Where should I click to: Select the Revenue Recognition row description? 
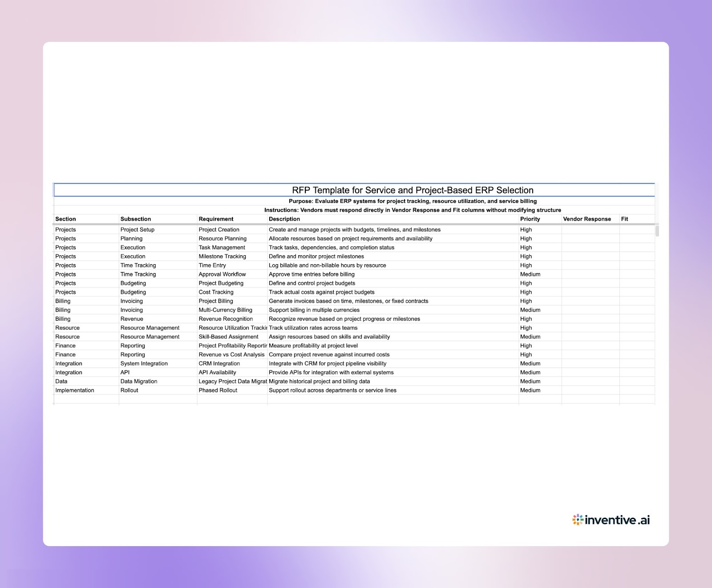point(344,318)
